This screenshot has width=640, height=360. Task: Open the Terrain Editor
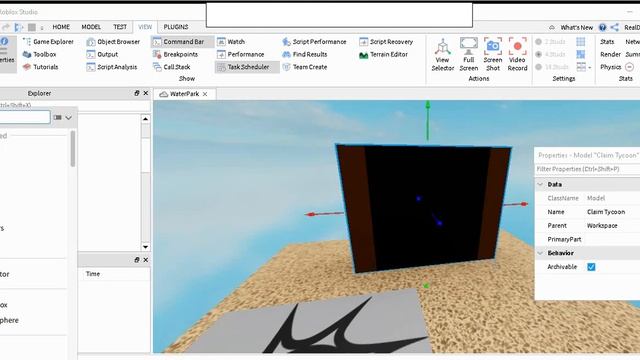pos(383,54)
